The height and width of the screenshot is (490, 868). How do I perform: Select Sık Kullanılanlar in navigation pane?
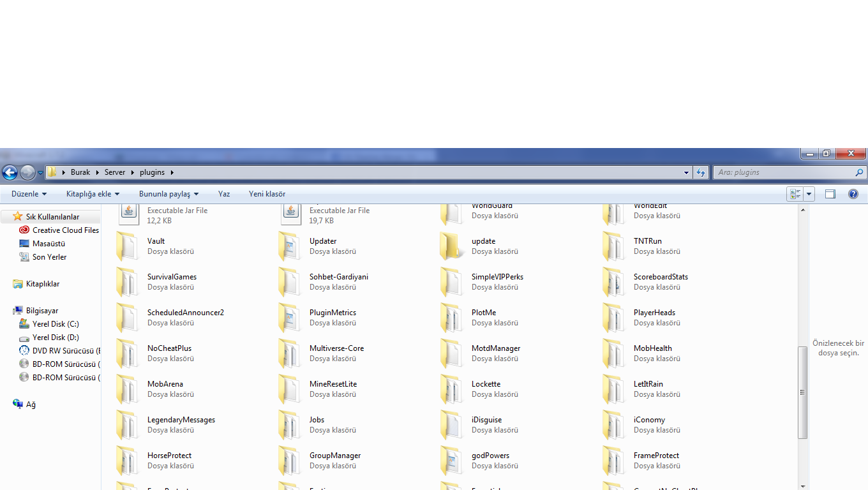click(x=52, y=217)
